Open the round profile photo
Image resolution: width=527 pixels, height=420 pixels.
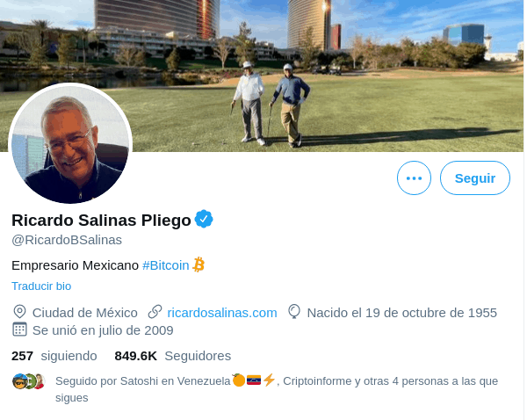coord(70,143)
